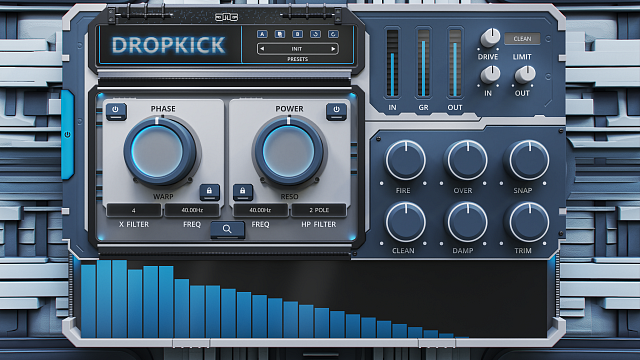
Task: Click the magnifier search button
Action: [227, 229]
